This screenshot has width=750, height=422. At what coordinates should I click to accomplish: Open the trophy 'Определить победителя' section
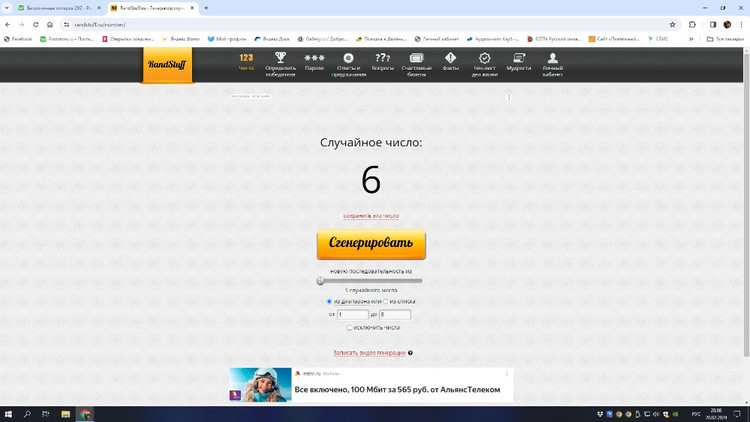280,61
